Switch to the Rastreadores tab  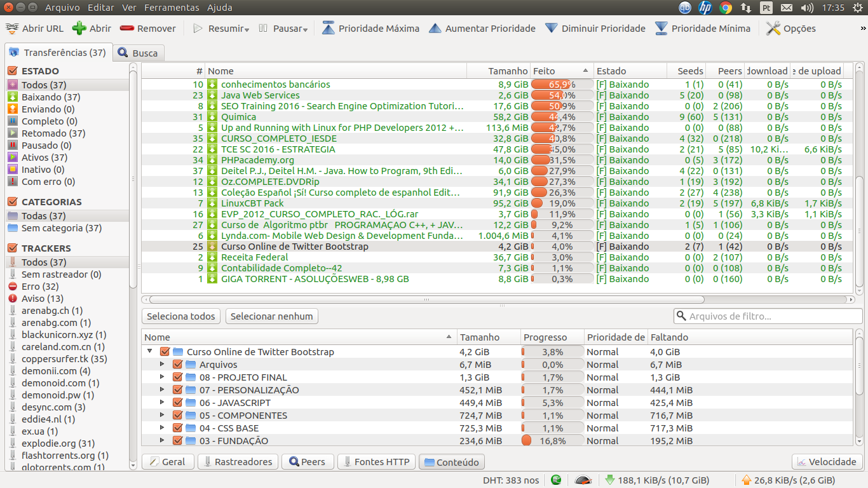[x=238, y=462]
